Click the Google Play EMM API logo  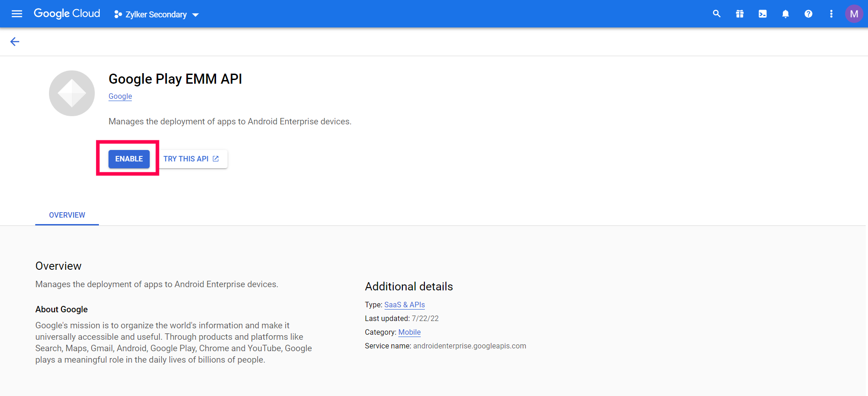[72, 93]
